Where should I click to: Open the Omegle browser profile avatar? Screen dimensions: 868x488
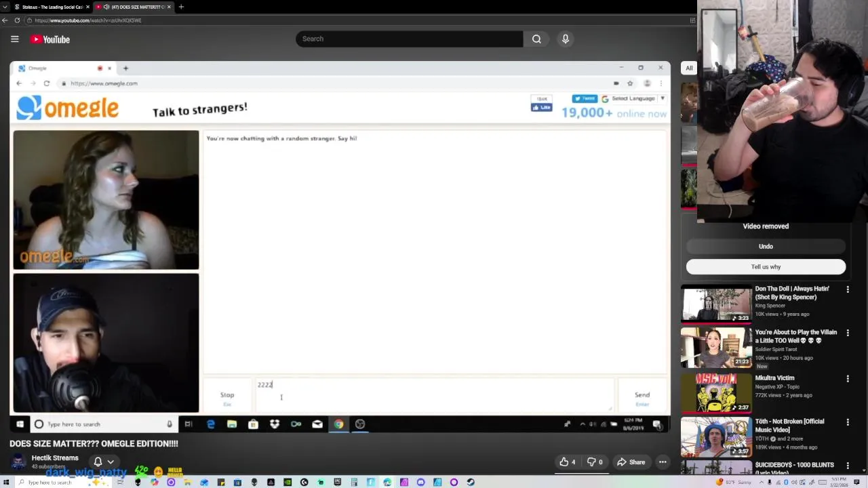pos(647,83)
